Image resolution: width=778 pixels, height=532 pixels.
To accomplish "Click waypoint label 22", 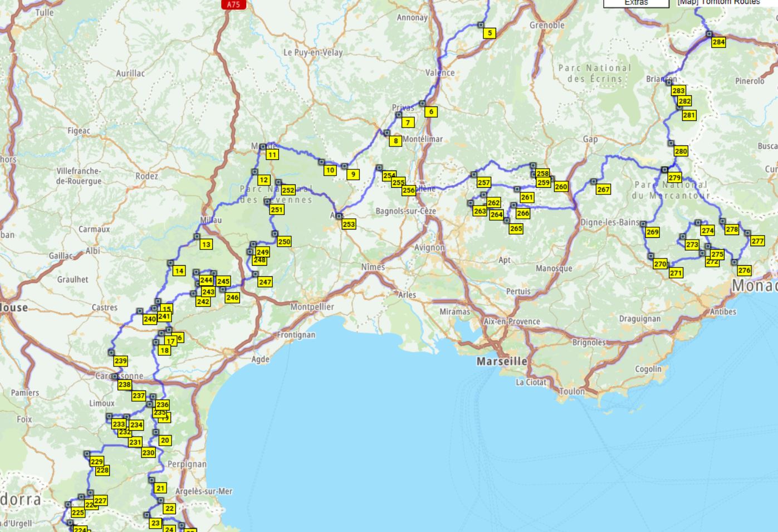I will tap(169, 509).
